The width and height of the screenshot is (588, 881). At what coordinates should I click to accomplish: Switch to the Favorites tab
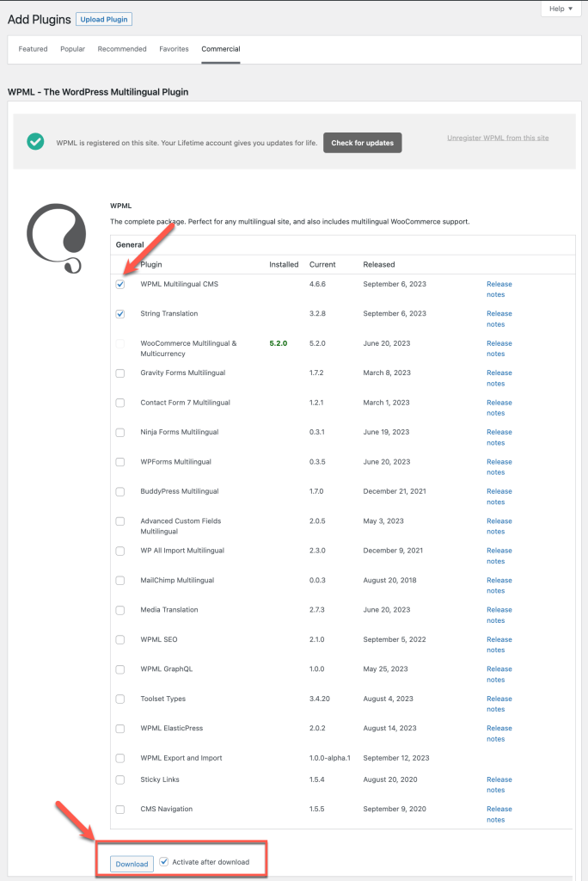pos(174,49)
